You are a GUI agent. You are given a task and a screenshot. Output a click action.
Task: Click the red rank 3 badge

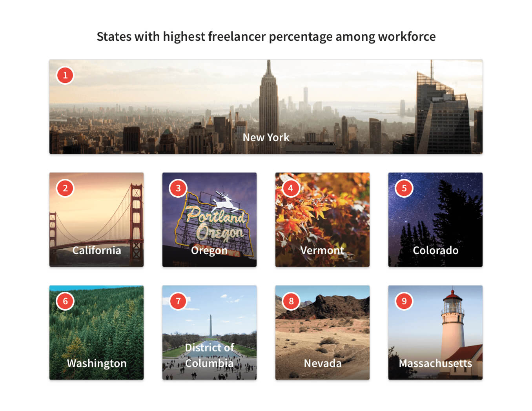coord(178,188)
